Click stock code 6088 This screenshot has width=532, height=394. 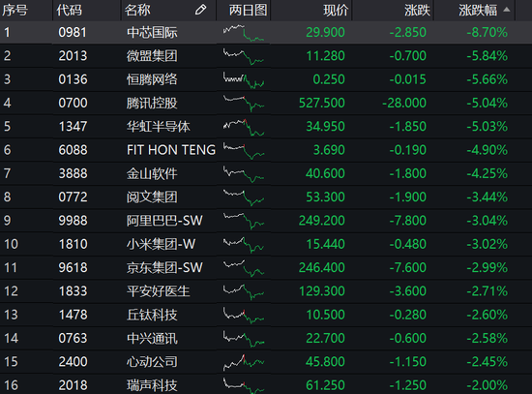[x=73, y=150]
